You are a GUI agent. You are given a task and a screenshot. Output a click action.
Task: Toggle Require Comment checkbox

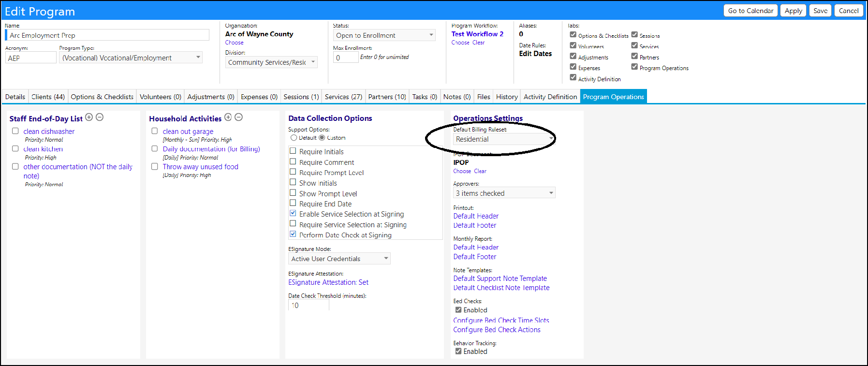coord(293,161)
